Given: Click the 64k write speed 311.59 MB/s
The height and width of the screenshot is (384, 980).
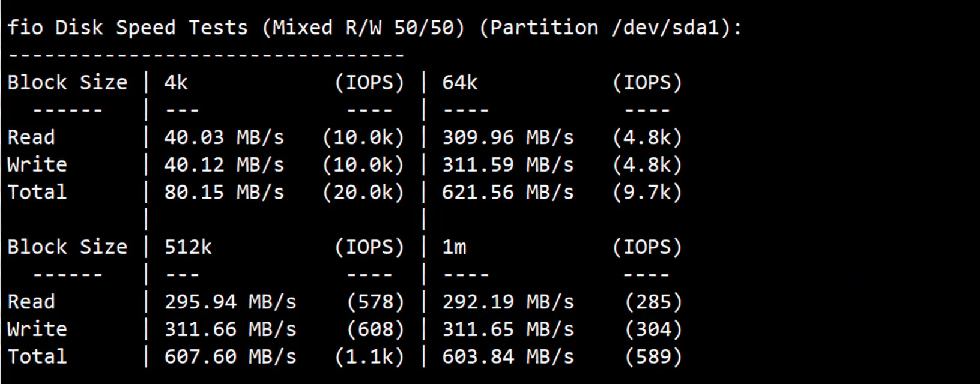Looking at the screenshot, I should (x=508, y=165).
